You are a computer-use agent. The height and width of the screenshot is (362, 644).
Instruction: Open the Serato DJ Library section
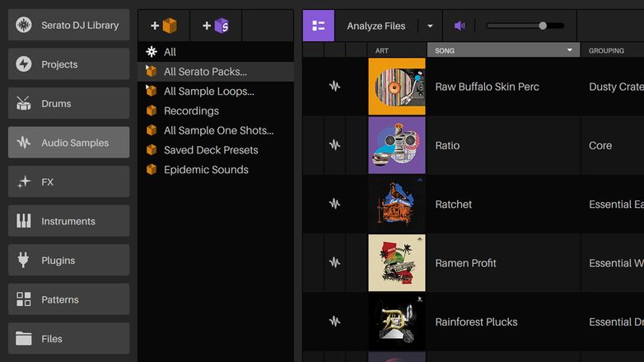tap(68, 25)
